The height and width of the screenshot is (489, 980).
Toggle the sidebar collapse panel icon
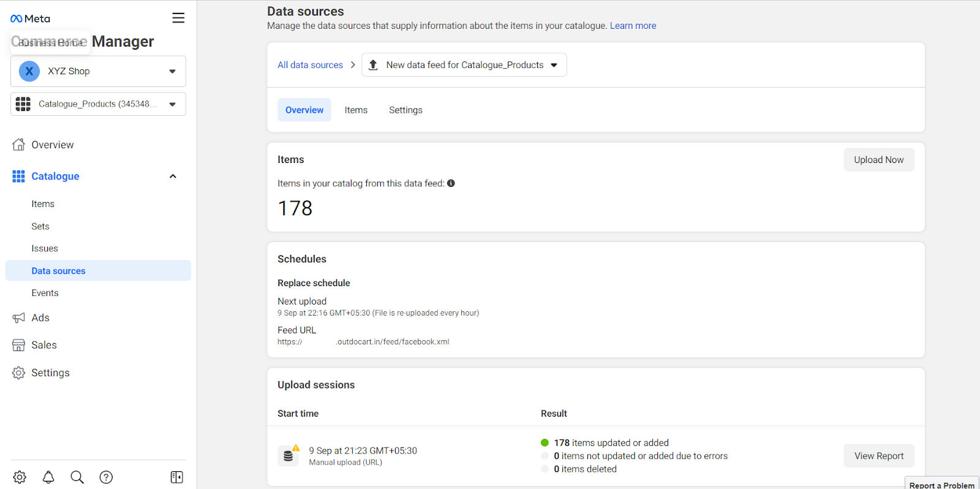[x=176, y=477]
